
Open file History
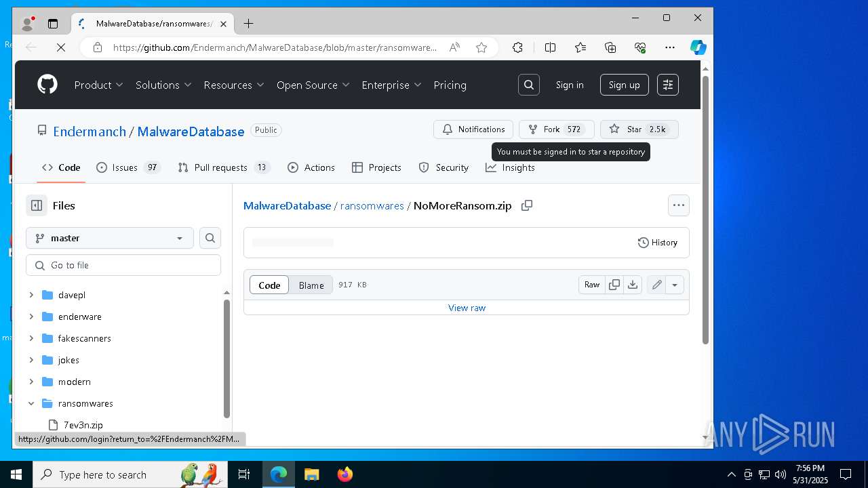pos(658,243)
